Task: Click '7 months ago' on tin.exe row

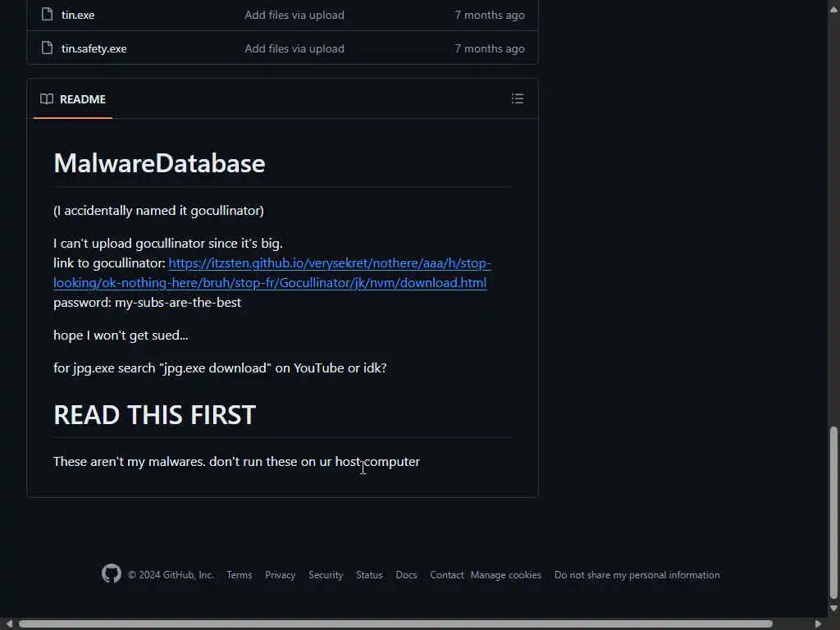Action: (490, 15)
